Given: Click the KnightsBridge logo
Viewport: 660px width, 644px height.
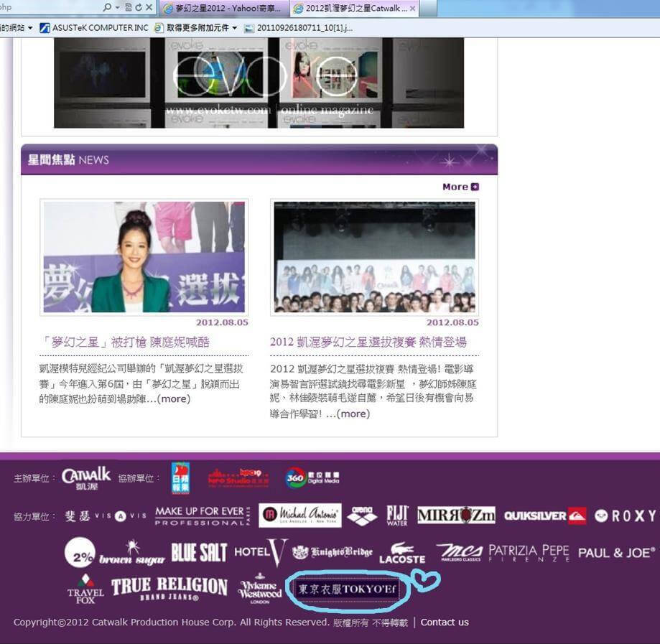Looking at the screenshot, I should click(x=333, y=552).
